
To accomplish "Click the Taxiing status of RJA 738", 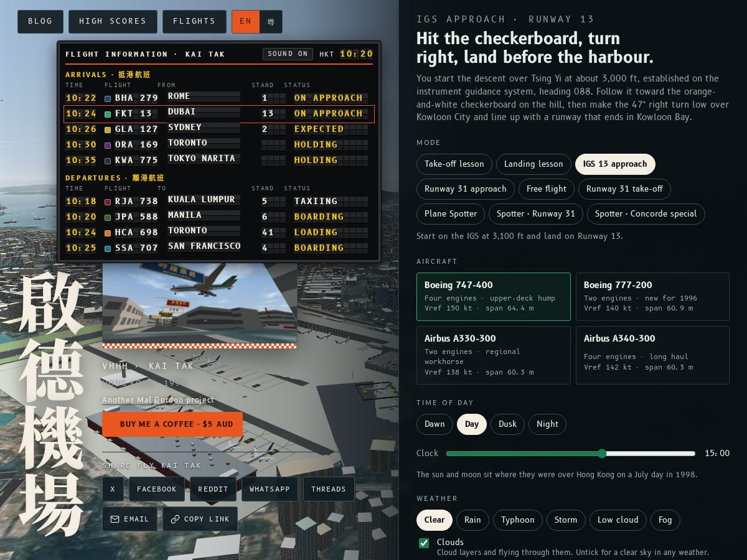I will coord(316,202).
